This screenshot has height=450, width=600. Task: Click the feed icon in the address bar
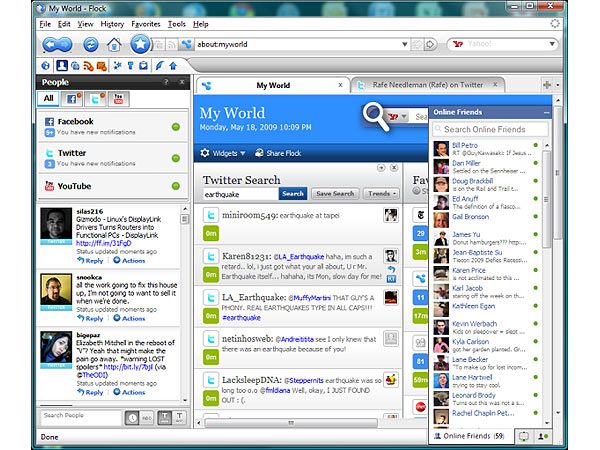tap(172, 45)
